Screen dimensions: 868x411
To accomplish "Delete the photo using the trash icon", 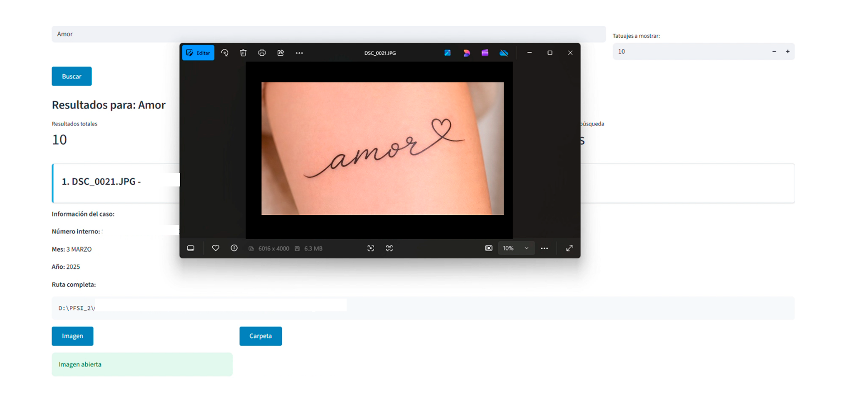I will point(243,53).
